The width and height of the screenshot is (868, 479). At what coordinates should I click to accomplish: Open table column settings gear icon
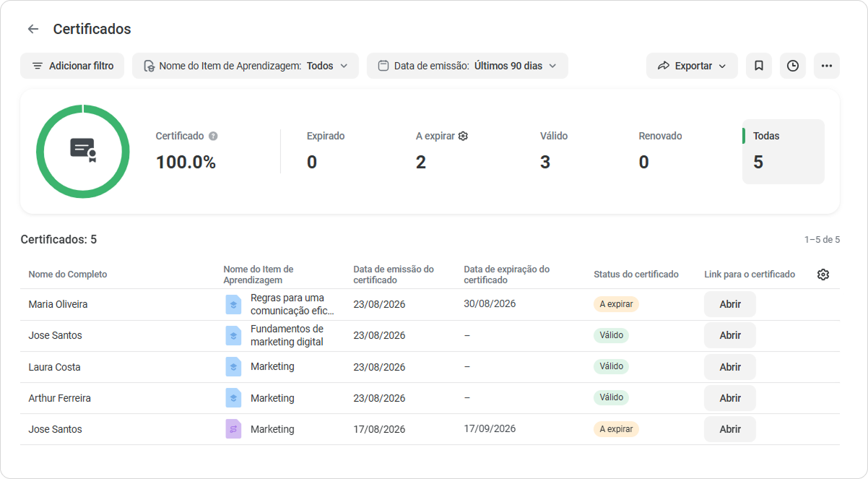[823, 275]
